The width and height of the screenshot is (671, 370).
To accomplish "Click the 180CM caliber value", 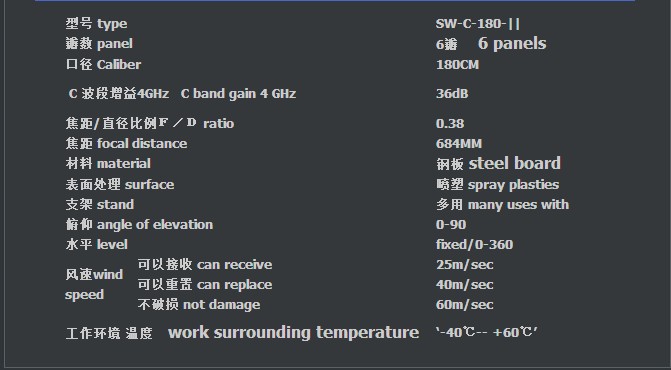I will (x=457, y=65).
